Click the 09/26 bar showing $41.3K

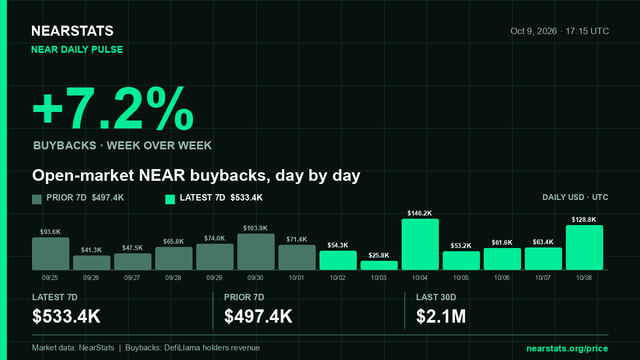92,262
